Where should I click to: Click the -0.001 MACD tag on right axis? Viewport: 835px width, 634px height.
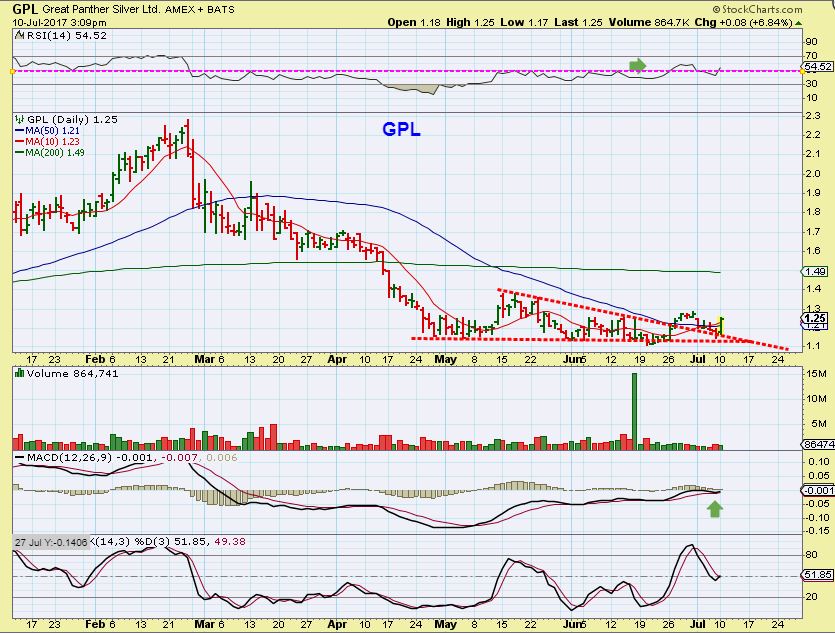pyautogui.click(x=818, y=490)
